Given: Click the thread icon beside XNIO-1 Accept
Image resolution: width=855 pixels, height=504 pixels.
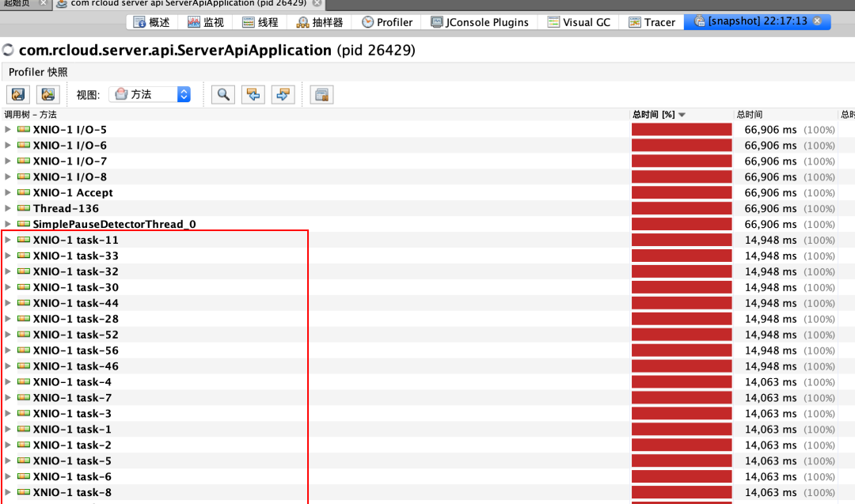Looking at the screenshot, I should pos(24,192).
